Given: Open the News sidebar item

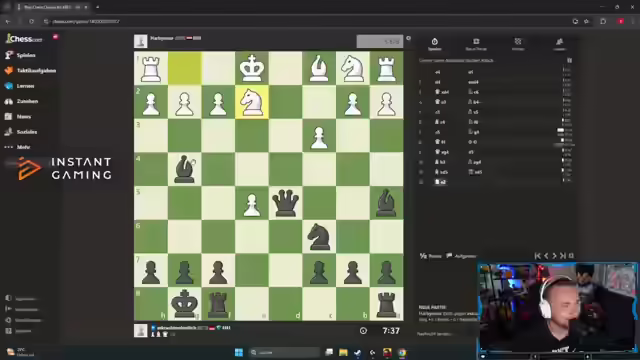Looking at the screenshot, I should pos(18,117).
